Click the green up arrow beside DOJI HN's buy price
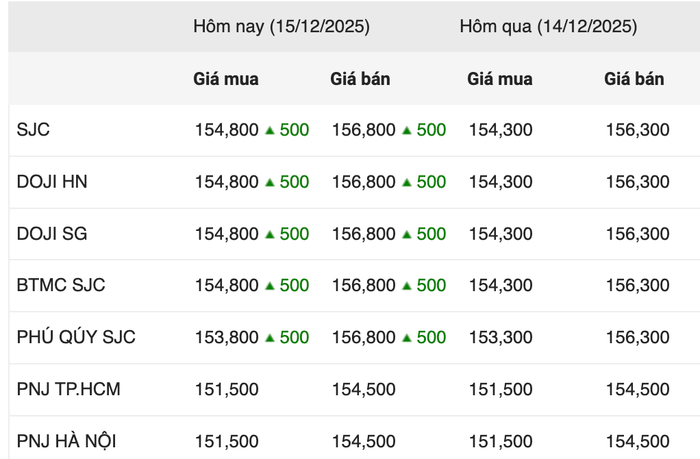Image resolution: width=700 pixels, height=459 pixels. click(x=269, y=182)
